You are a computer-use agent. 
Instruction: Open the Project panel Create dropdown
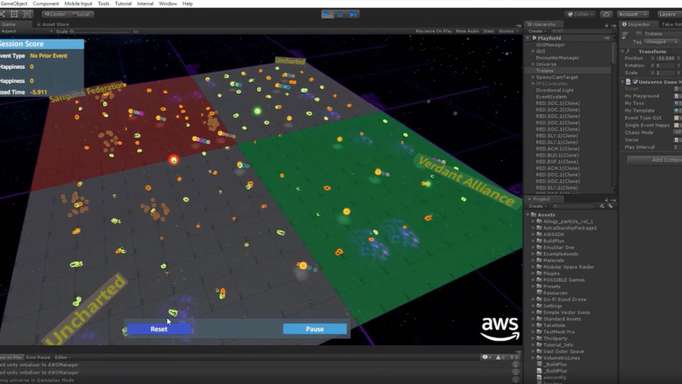[x=537, y=206]
